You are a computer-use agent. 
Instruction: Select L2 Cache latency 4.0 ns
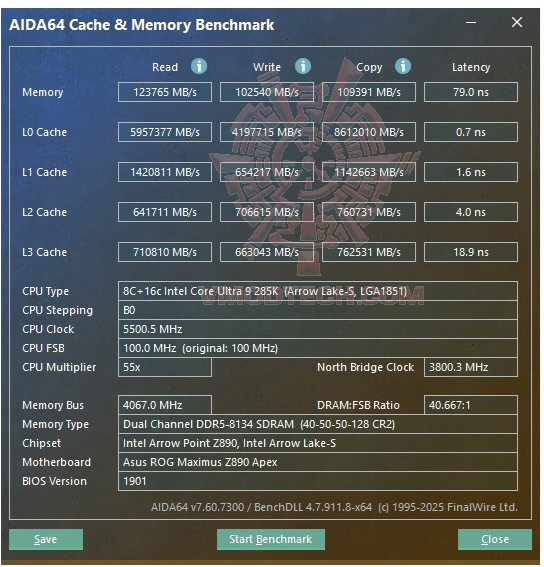pos(471,212)
